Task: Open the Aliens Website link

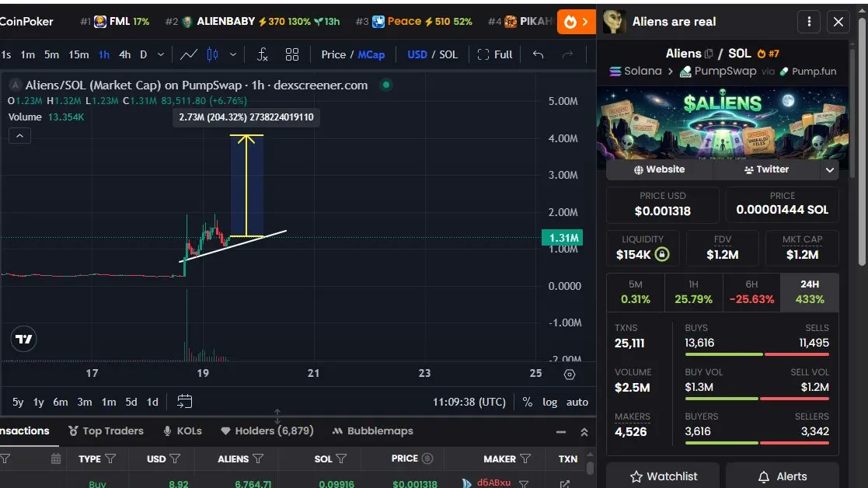Action: [659, 169]
